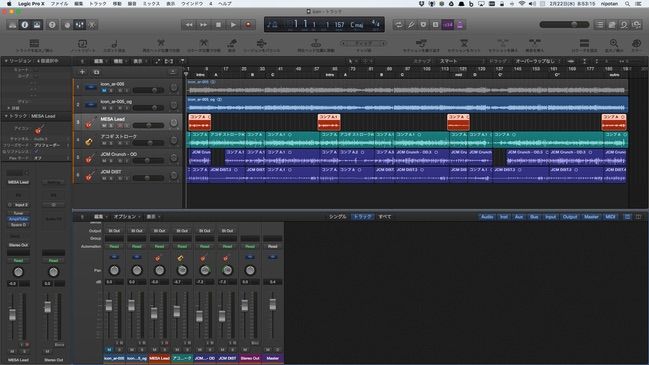The height and width of the screenshot is (365, 649).
Task: Select トラック mixer view mode
Action: tap(362, 217)
